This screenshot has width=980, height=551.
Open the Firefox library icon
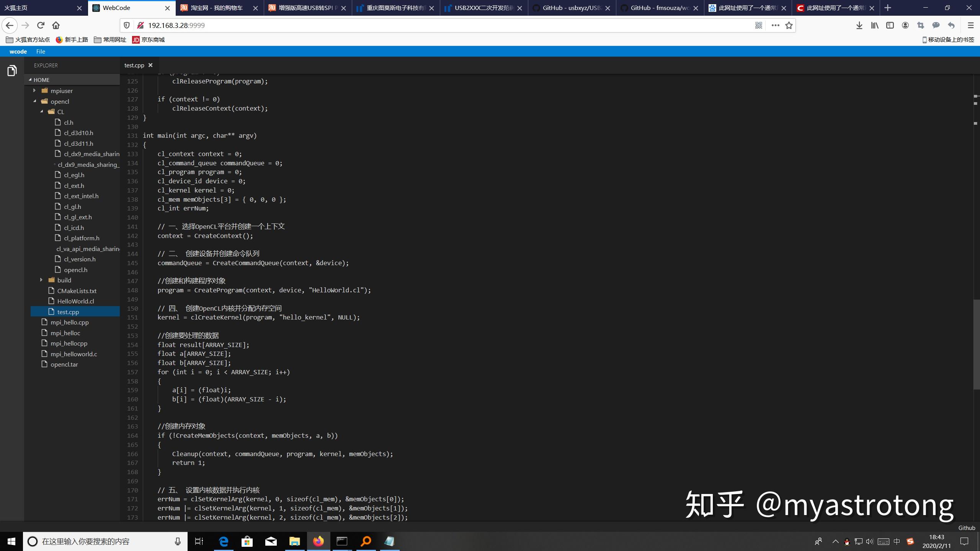875,25
